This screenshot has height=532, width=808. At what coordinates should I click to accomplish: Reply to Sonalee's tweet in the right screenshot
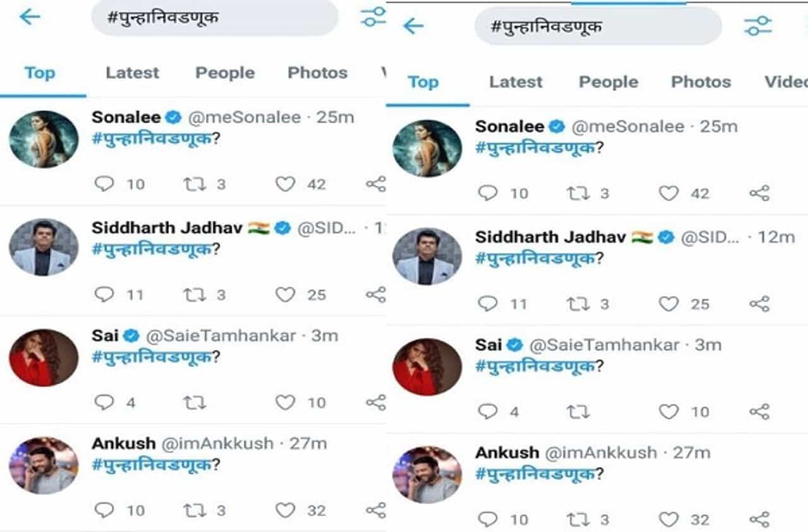tap(488, 193)
